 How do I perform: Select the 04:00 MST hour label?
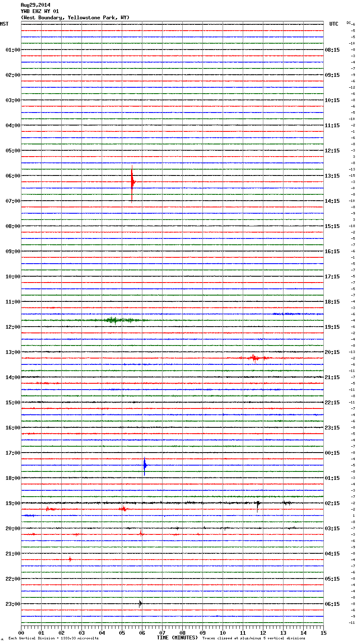click(x=13, y=126)
